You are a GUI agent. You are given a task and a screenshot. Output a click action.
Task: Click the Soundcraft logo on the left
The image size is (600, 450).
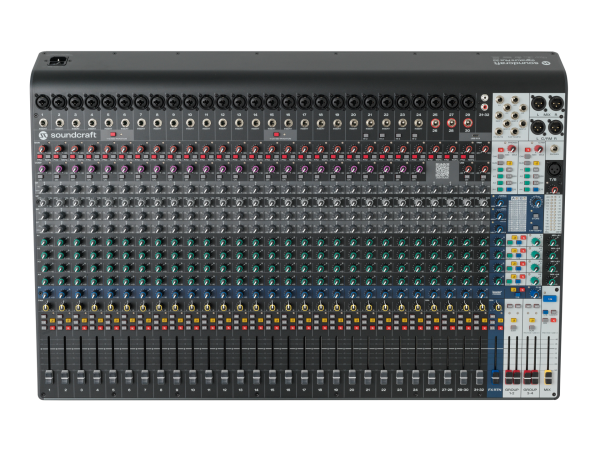coord(67,135)
